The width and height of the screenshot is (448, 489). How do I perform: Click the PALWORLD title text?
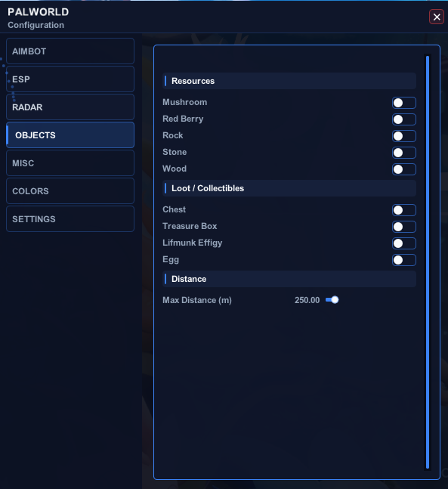[x=39, y=12]
